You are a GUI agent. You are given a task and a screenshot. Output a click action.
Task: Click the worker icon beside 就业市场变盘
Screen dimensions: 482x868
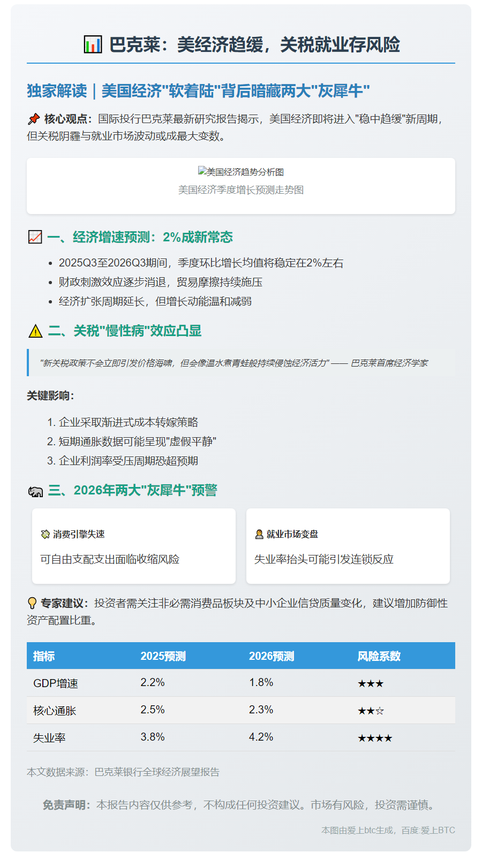[259, 534]
